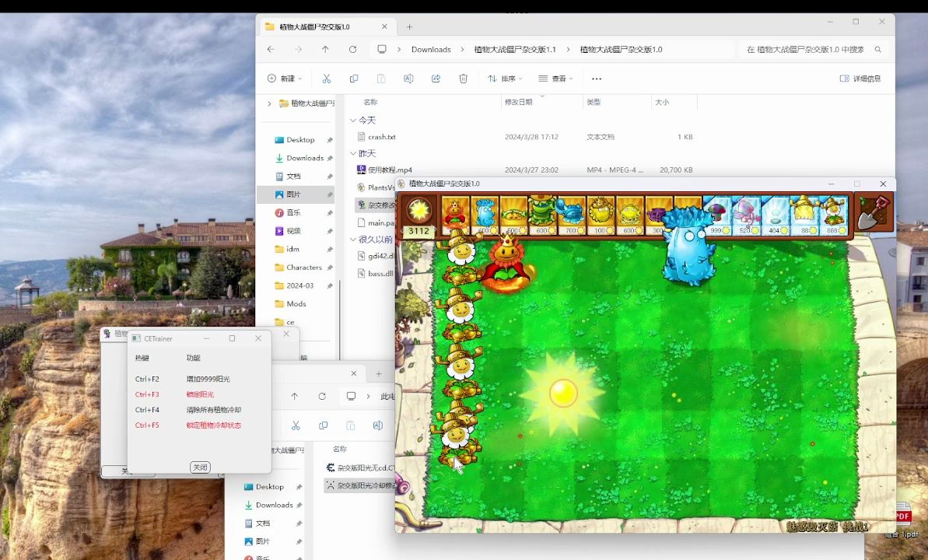Open Desktop in lower Explorer sidebar
This screenshot has width=928, height=560.
[270, 487]
